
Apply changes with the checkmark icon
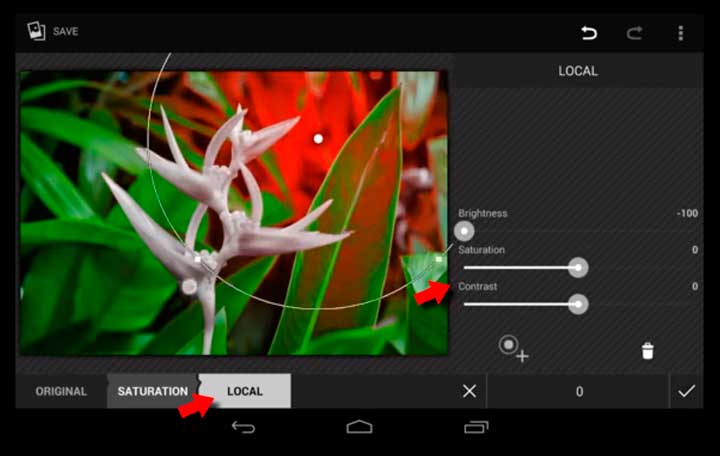click(x=686, y=391)
